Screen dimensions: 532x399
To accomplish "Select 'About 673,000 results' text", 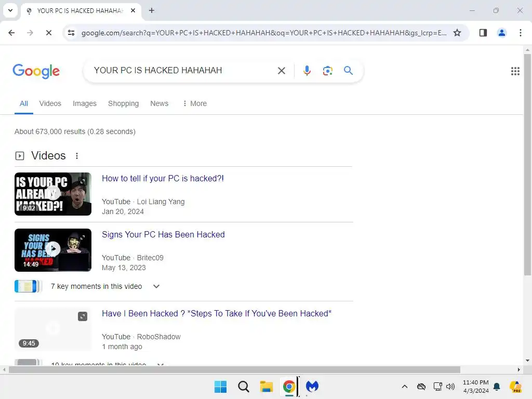I will 50,131.
